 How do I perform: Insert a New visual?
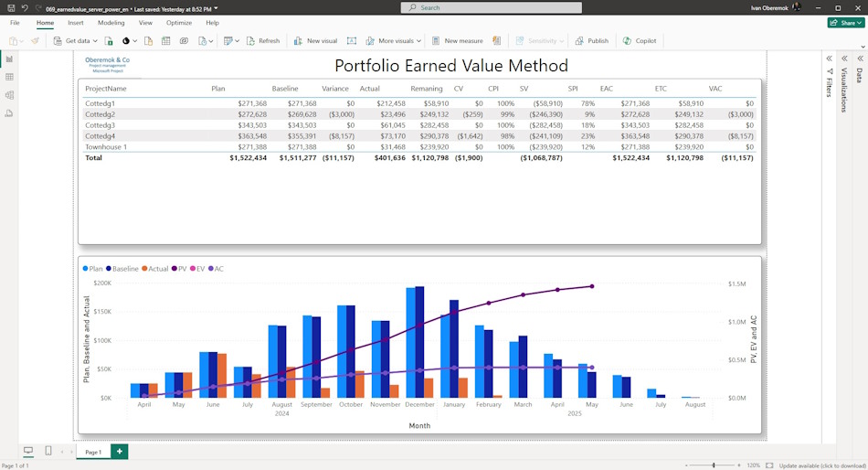[315, 40]
